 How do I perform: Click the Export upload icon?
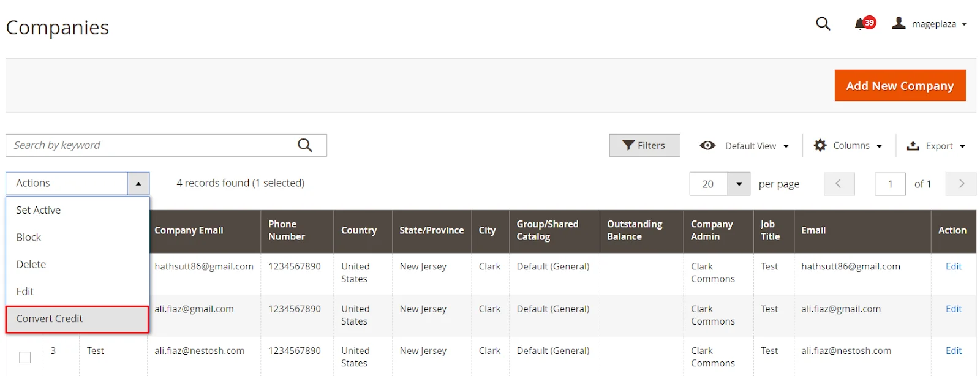[913, 146]
